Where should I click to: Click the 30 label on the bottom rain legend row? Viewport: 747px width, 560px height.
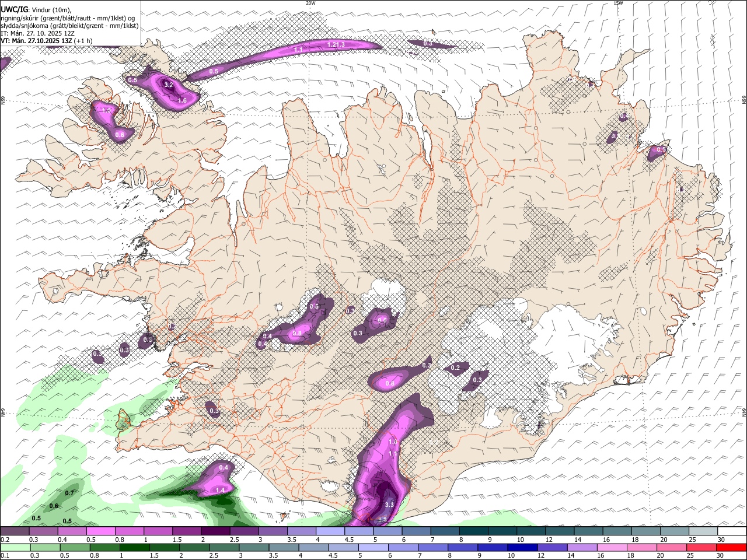tap(721, 555)
